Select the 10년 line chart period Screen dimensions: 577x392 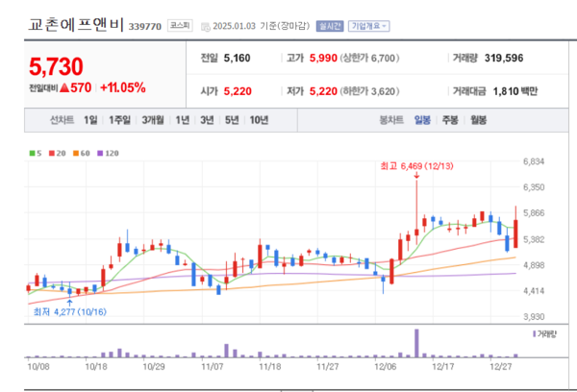(259, 120)
